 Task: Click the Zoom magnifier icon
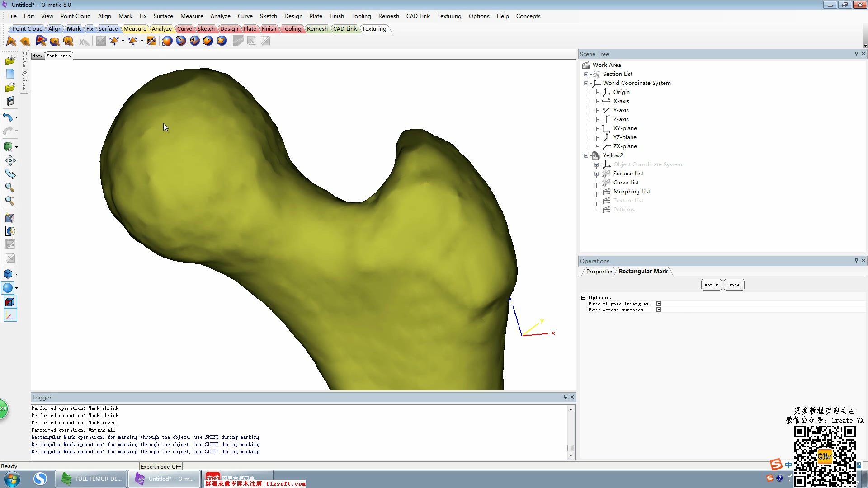tap(9, 188)
